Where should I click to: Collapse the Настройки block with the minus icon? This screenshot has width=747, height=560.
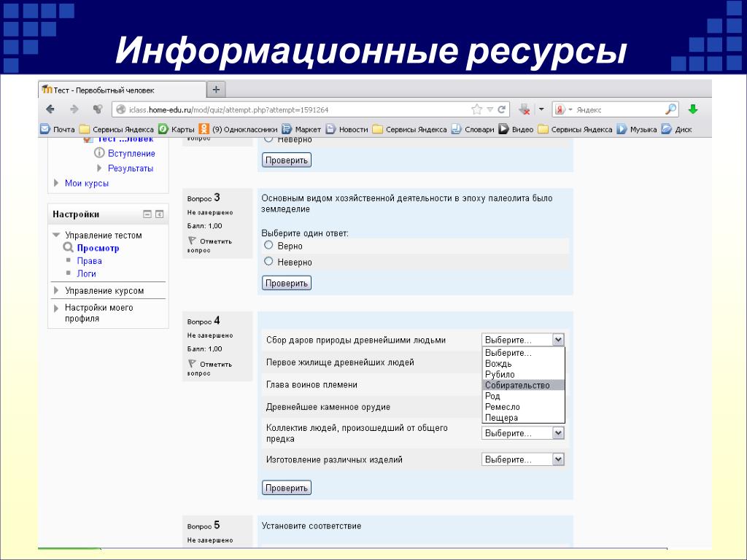(147, 214)
